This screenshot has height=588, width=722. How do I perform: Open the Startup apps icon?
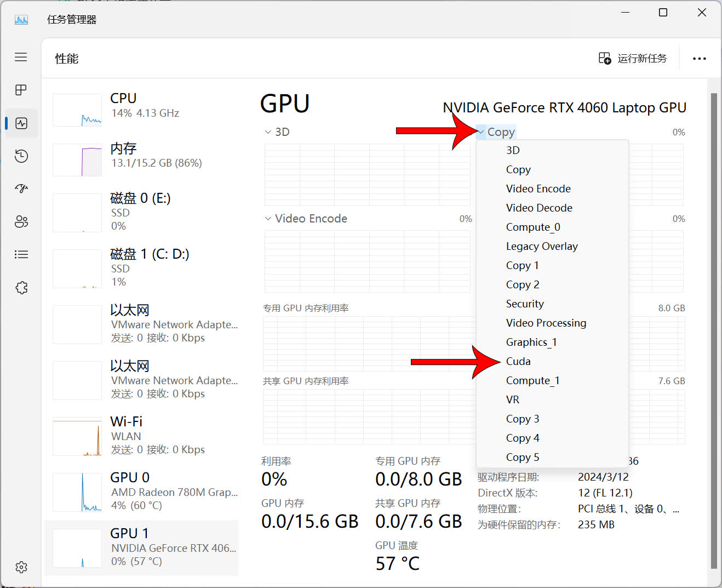[x=21, y=189]
